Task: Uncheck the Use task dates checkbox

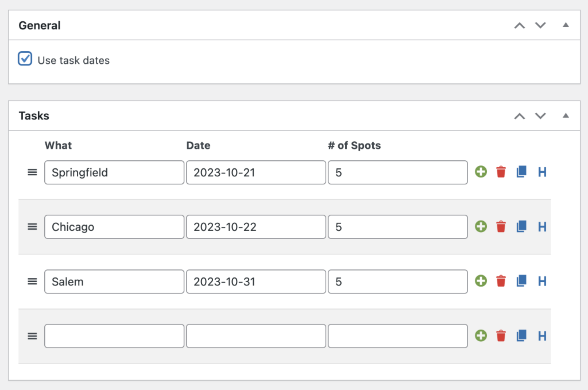Action: (25, 59)
